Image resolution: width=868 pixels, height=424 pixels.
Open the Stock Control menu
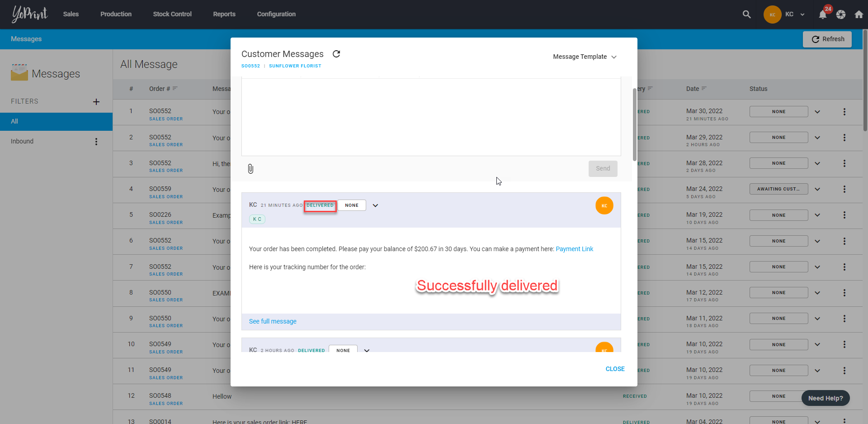tap(172, 14)
